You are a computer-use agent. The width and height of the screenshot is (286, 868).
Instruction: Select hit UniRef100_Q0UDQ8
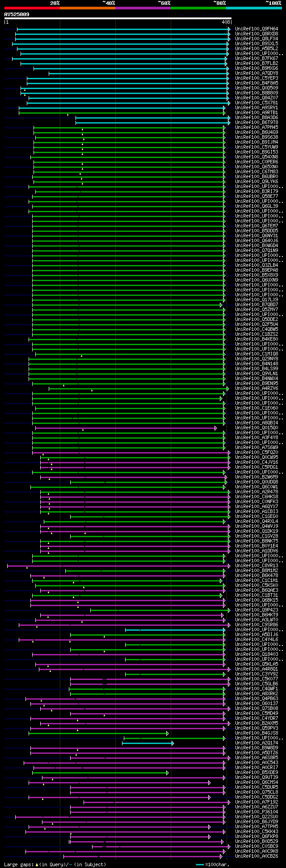(257, 482)
